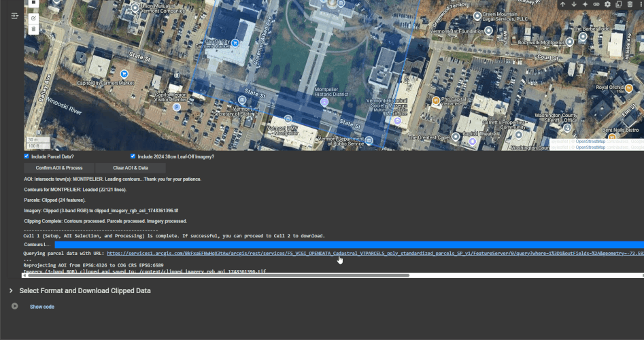Image resolution: width=644 pixels, height=340 pixels.
Task: Click 'Select Format and Download Clipped Data' heading
Action: 85,291
